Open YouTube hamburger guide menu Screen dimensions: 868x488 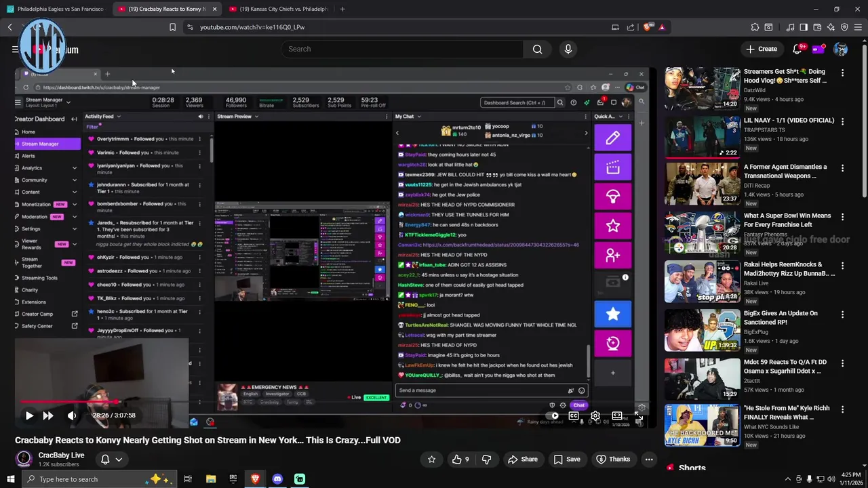[x=15, y=49]
